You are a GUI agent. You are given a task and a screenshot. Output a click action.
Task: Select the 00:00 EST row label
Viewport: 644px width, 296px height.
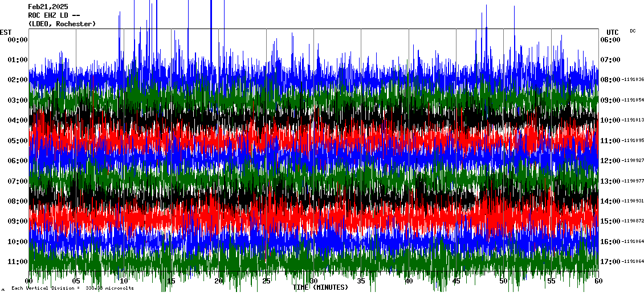coord(18,40)
